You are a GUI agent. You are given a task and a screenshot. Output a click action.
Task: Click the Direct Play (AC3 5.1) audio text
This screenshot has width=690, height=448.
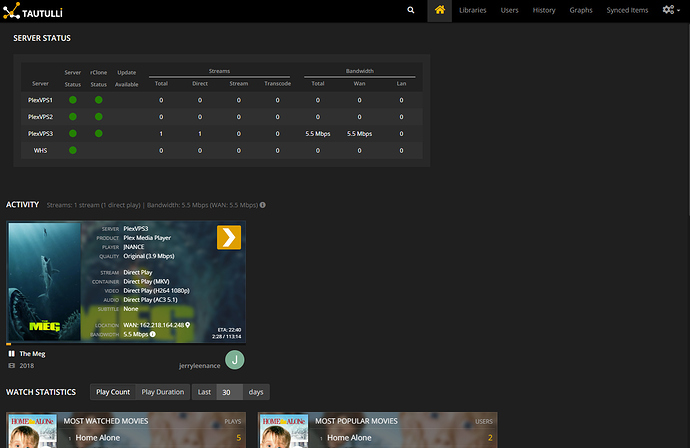(150, 300)
